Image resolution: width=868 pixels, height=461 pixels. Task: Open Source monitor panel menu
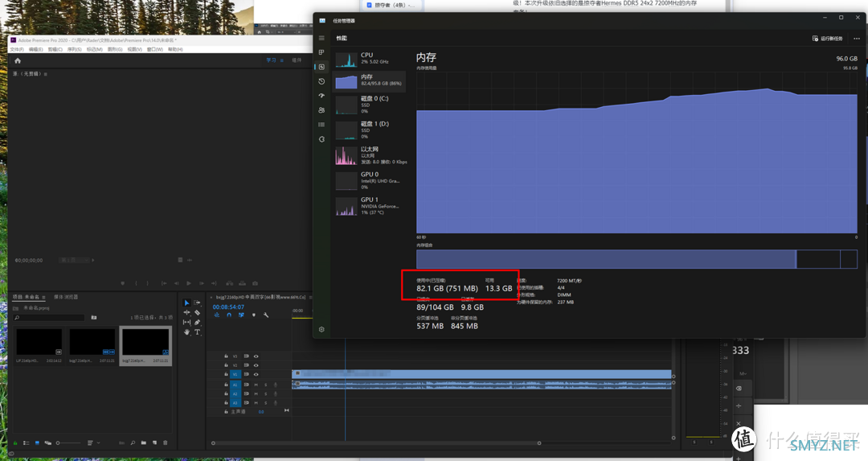coord(45,74)
